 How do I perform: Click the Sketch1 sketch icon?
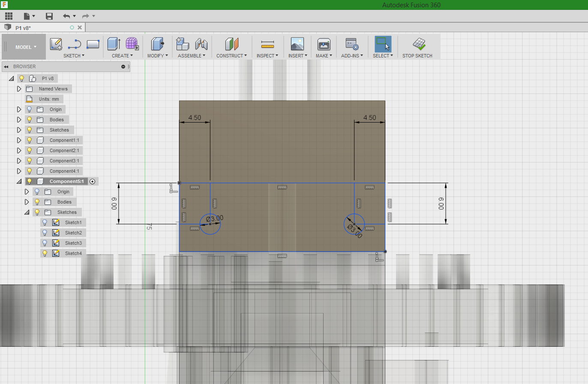[x=55, y=222]
